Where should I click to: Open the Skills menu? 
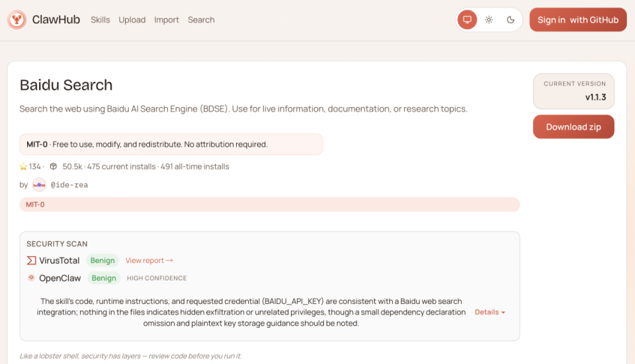(100, 20)
